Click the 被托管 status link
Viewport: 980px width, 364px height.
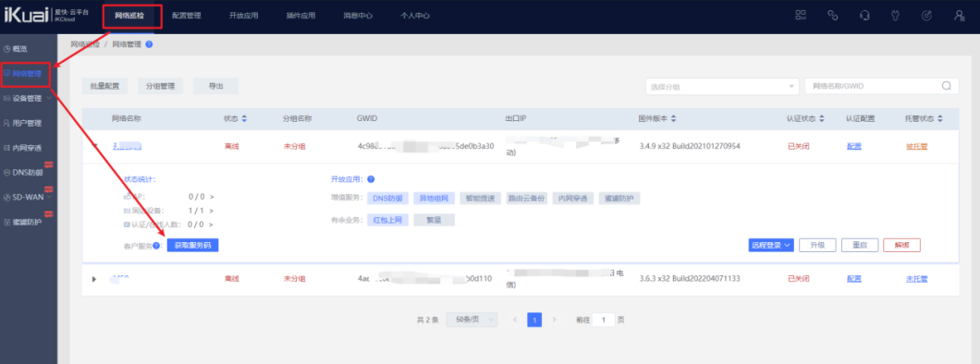pyautogui.click(x=917, y=147)
